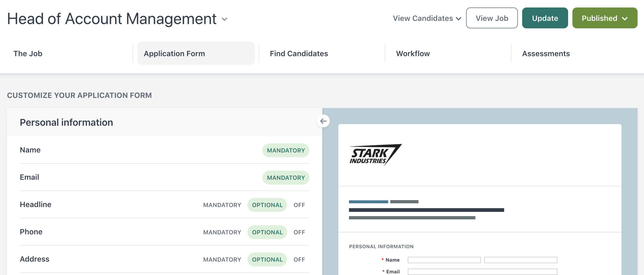Switch to The Job tab
This screenshot has height=275, width=644.
[x=28, y=54]
